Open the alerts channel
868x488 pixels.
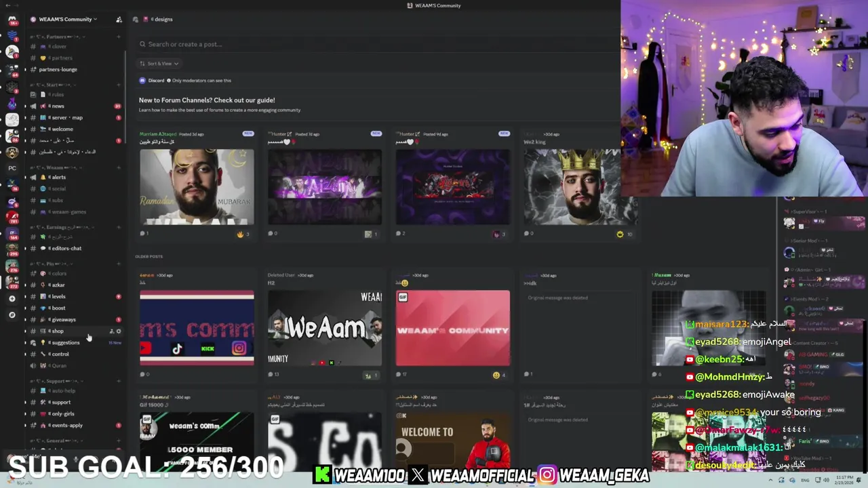pyautogui.click(x=75, y=177)
